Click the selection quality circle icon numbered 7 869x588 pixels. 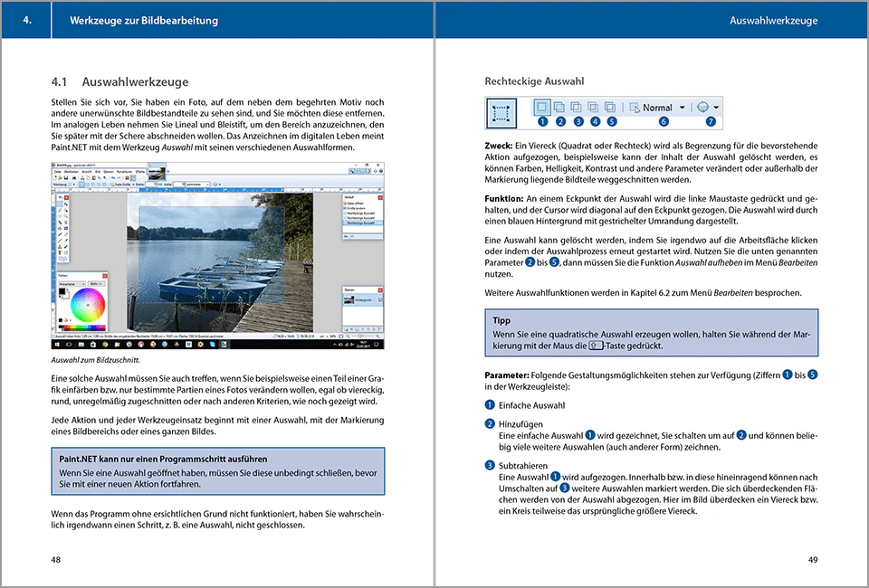pos(702,107)
